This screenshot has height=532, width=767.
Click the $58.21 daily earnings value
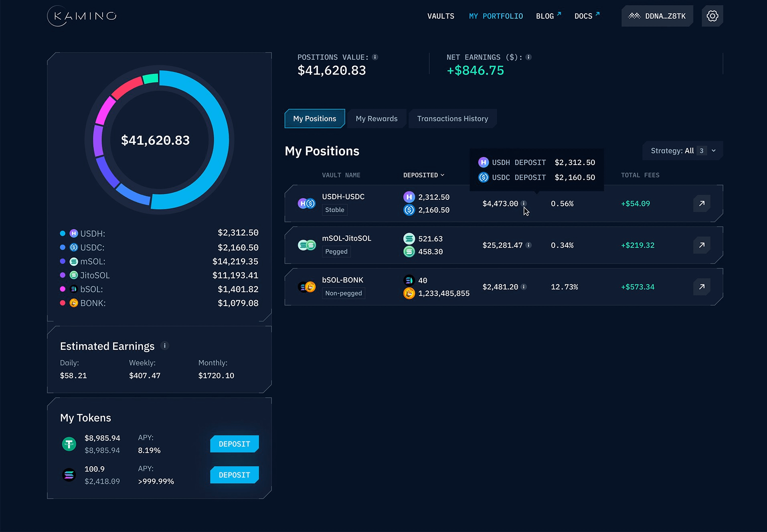coord(73,375)
